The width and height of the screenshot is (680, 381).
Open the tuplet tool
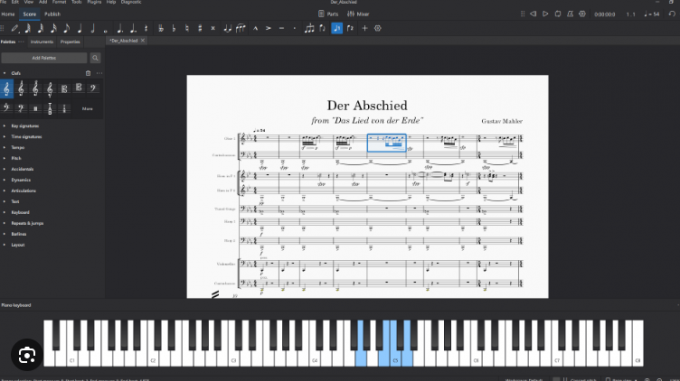click(x=309, y=29)
